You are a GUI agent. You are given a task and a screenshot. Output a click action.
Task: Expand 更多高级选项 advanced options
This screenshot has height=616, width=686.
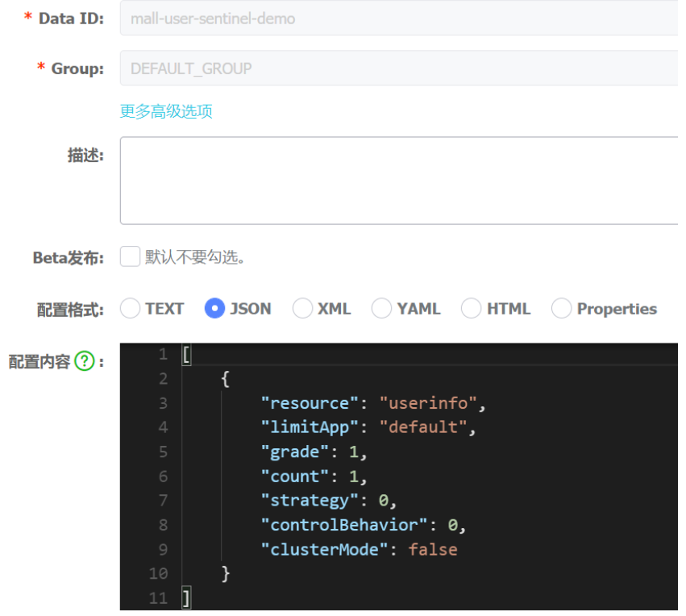coord(166,111)
